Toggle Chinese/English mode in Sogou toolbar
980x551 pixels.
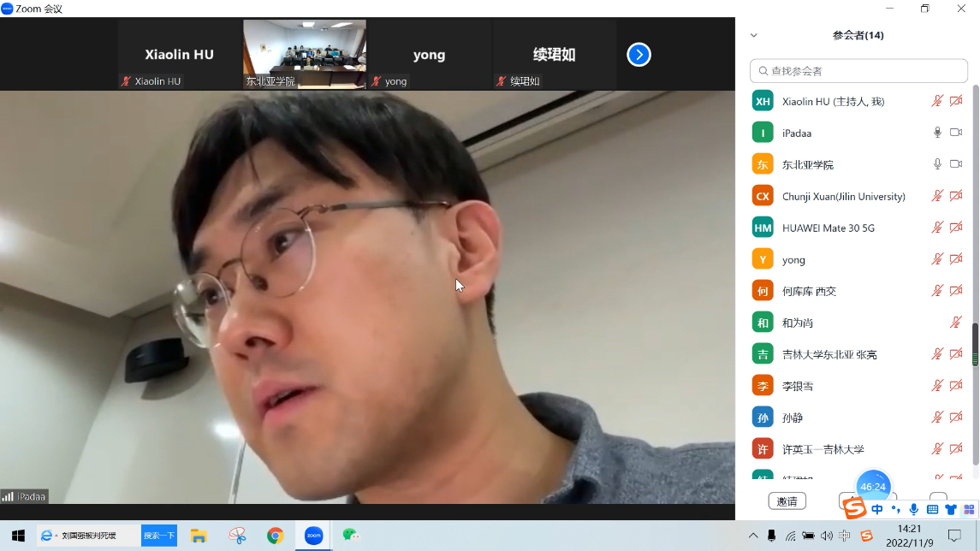[x=877, y=510]
